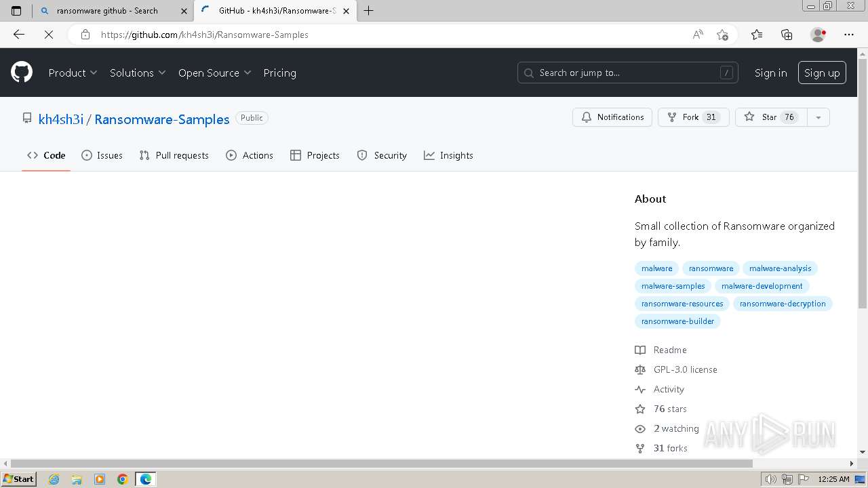This screenshot has width=868, height=488.
Task: Click the address bar URL
Action: [x=205, y=35]
